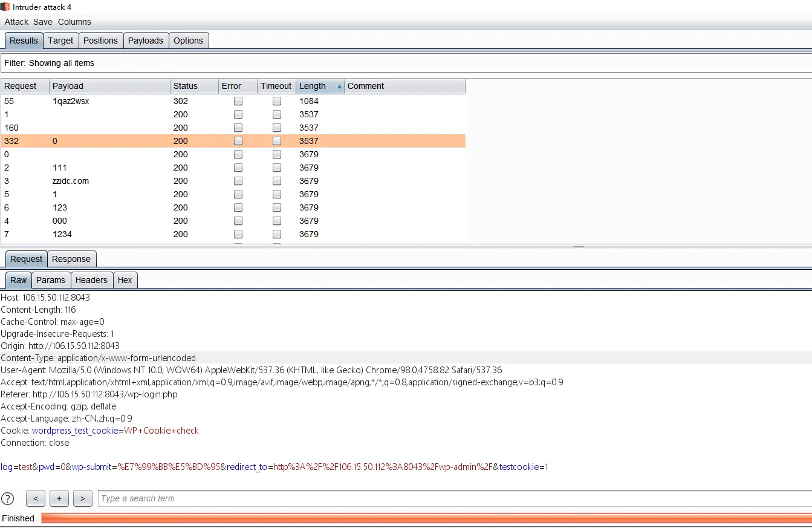Click the Accept-Language: zh-CN header line
This screenshot has height=528, width=812.
point(67,419)
